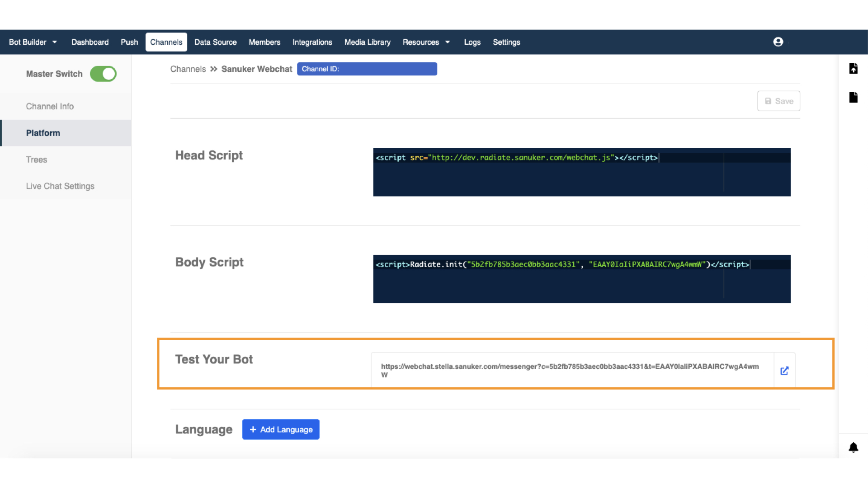Toggle the Master Switch off
868x488 pixels.
click(x=103, y=74)
